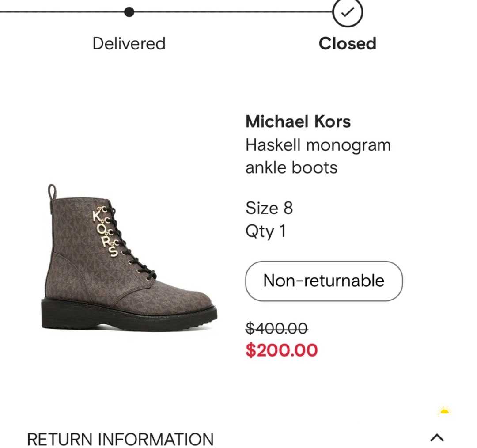Open the Haskell monogram ankle boots title
477x448 pixels.
(x=318, y=156)
